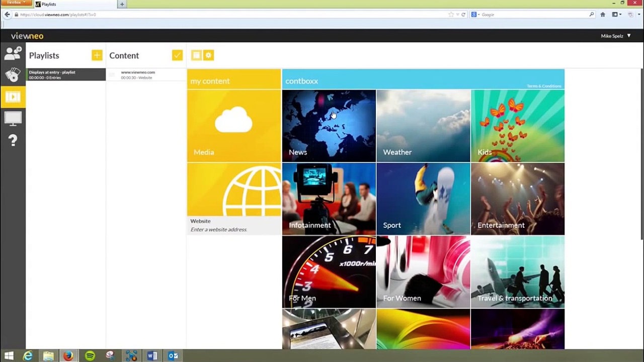
Task: Add a new playlist with plus button
Action: click(97, 55)
